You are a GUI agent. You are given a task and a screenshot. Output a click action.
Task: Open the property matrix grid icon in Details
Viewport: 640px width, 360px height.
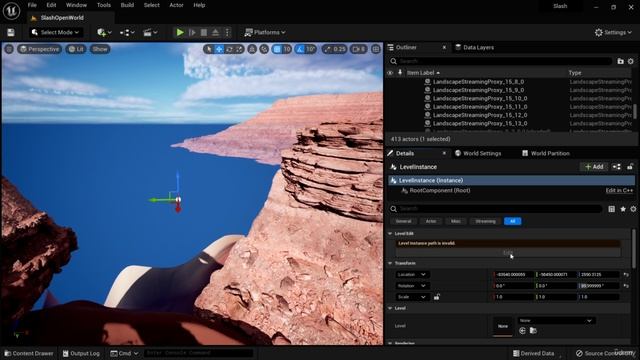[x=611, y=209]
